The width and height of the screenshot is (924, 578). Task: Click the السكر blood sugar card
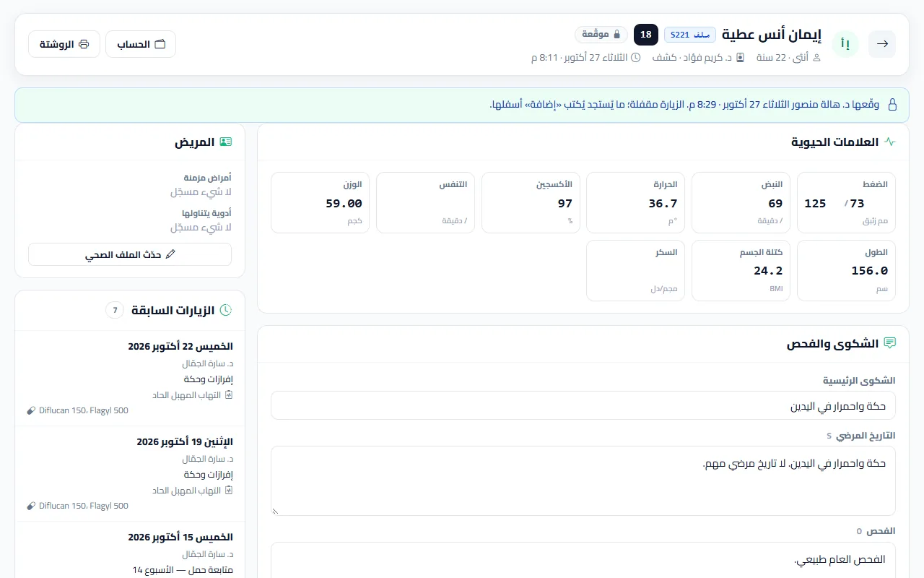[635, 270]
